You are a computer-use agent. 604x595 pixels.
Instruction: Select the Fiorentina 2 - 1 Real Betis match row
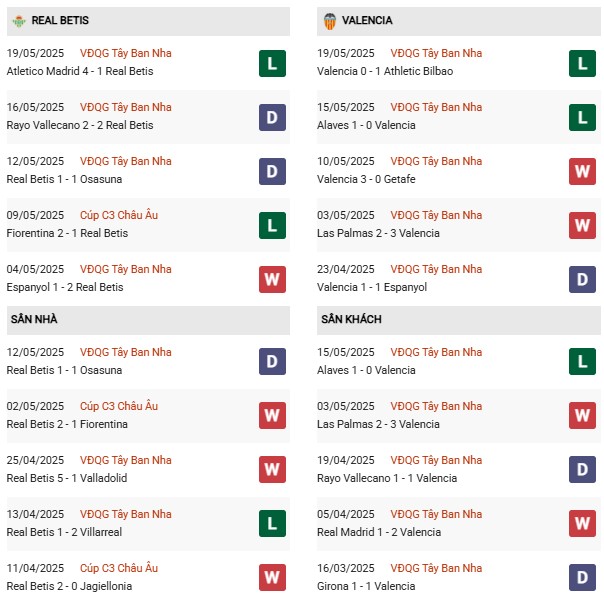click(x=148, y=225)
